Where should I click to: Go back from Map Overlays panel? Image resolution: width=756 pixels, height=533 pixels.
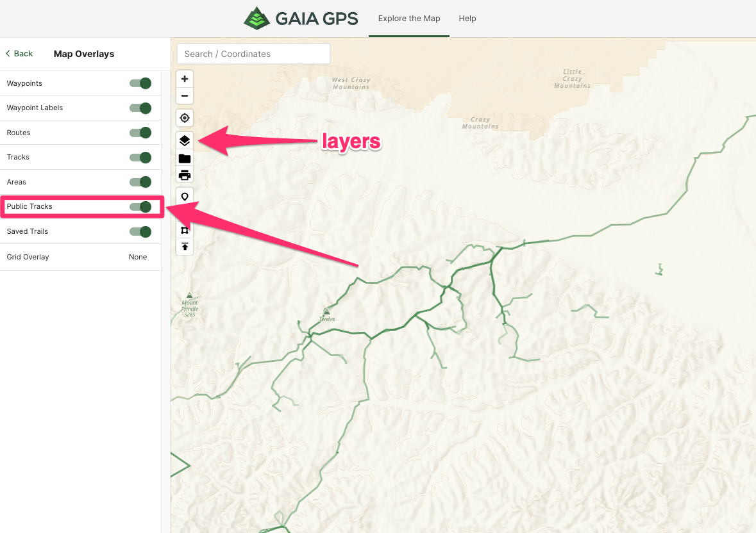tap(19, 54)
